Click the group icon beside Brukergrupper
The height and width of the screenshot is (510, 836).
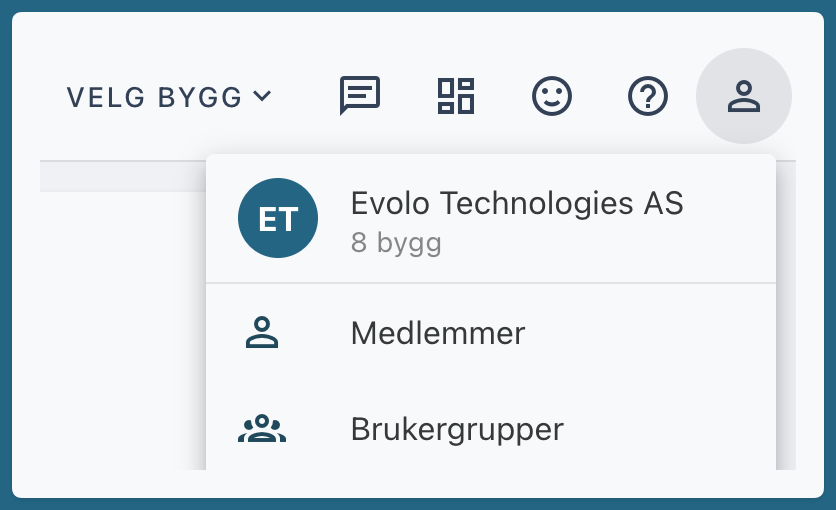(x=262, y=428)
